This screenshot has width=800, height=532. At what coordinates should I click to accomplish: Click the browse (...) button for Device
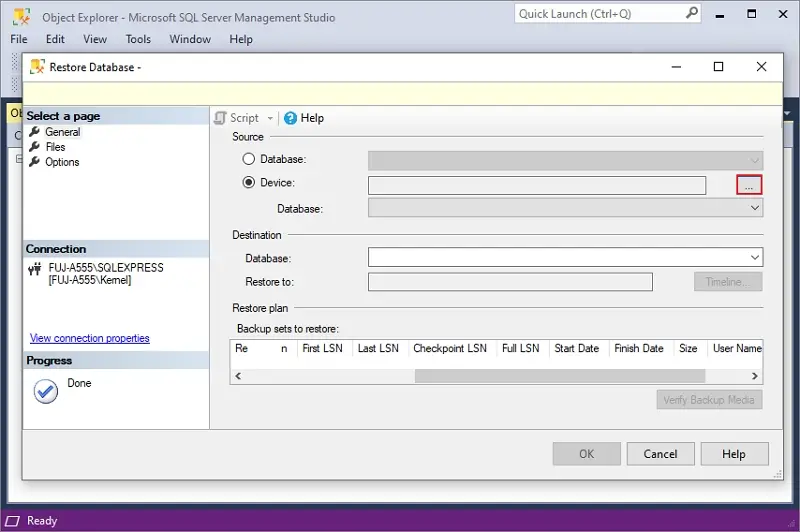[748, 185]
